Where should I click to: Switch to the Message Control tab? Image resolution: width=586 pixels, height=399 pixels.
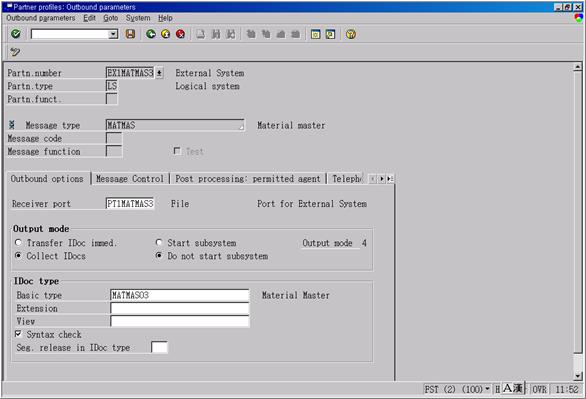point(130,179)
